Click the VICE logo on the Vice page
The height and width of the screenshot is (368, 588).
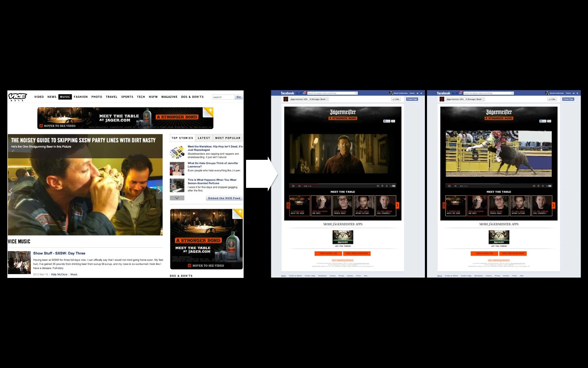[17, 96]
